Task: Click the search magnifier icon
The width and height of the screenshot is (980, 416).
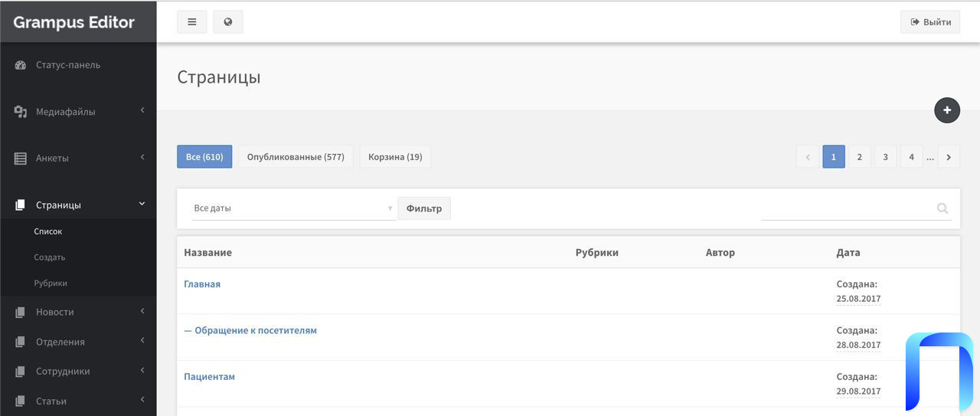Action: click(x=942, y=208)
